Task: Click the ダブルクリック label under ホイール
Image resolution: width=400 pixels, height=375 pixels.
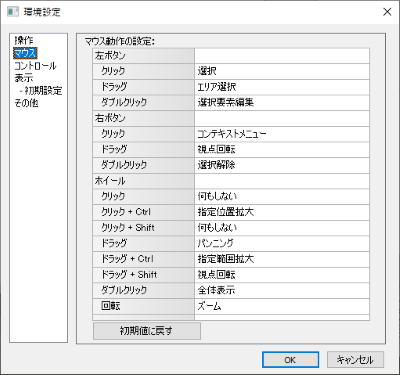Action: (124, 290)
